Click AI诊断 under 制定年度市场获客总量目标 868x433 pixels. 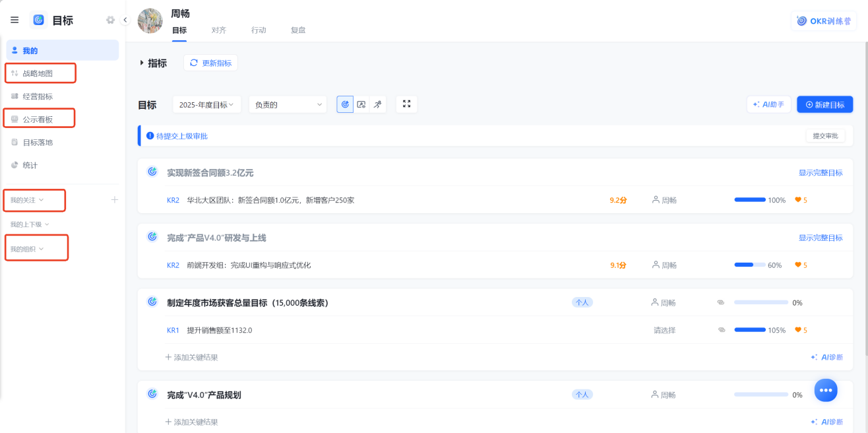click(x=826, y=357)
